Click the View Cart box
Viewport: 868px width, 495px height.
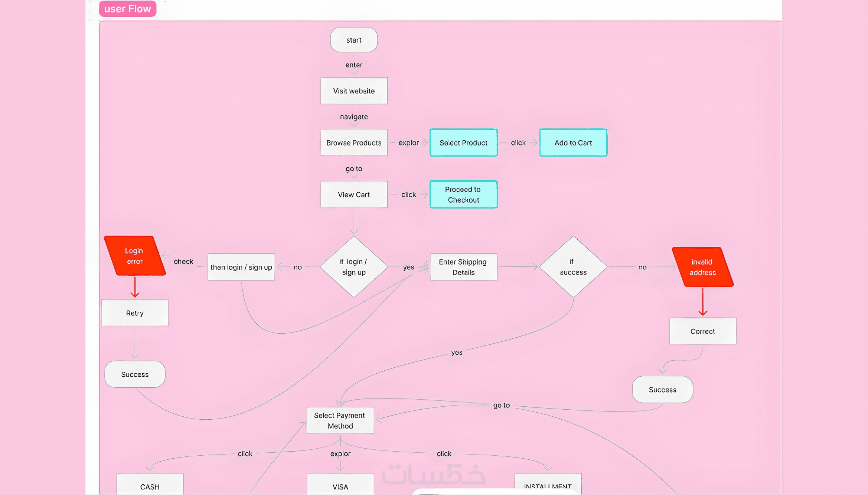point(353,194)
